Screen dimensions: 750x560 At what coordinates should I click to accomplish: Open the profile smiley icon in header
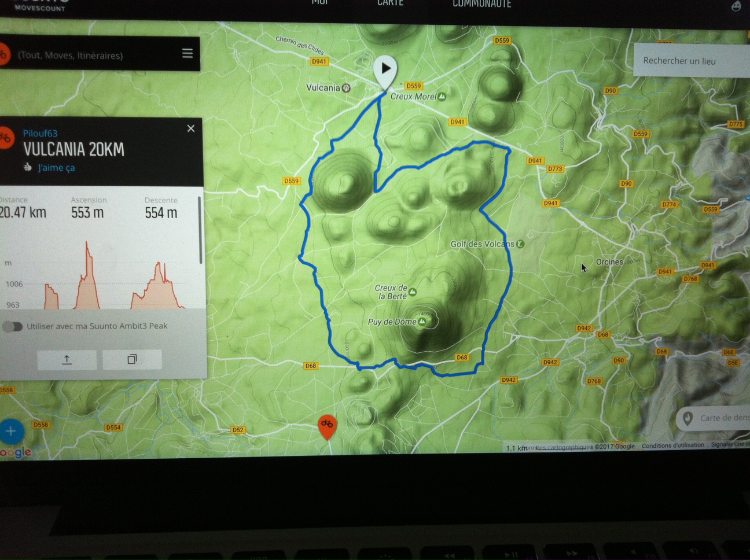pyautogui.click(x=736, y=6)
